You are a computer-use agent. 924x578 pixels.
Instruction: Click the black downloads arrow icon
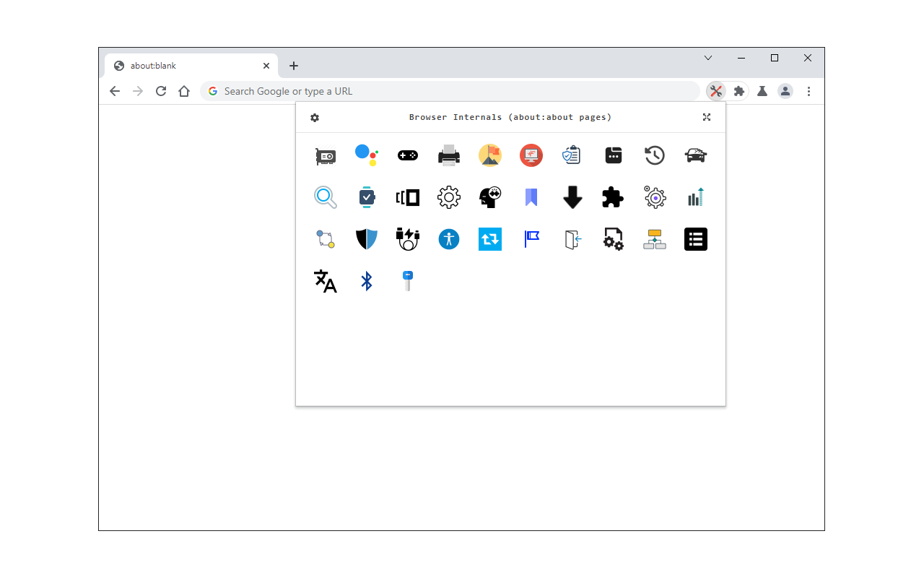pos(572,197)
